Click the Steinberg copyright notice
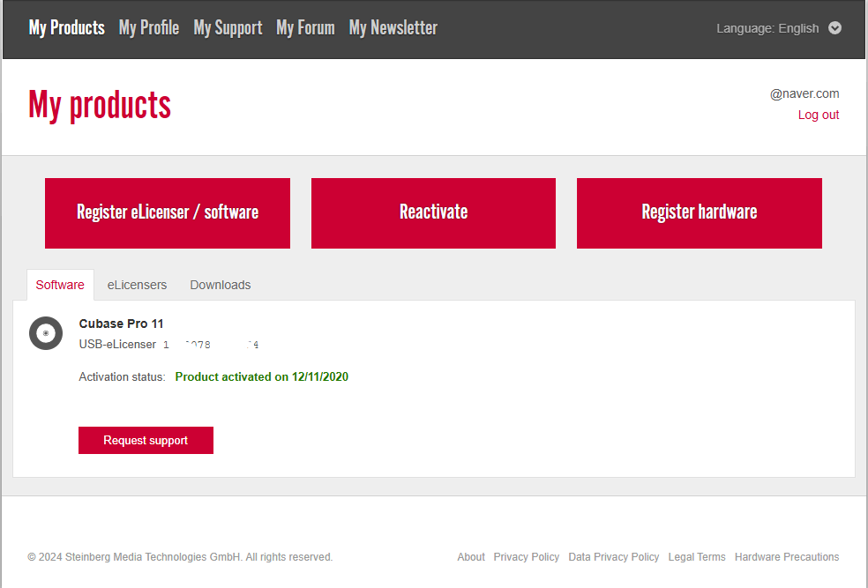The width and height of the screenshot is (868, 588). click(180, 557)
